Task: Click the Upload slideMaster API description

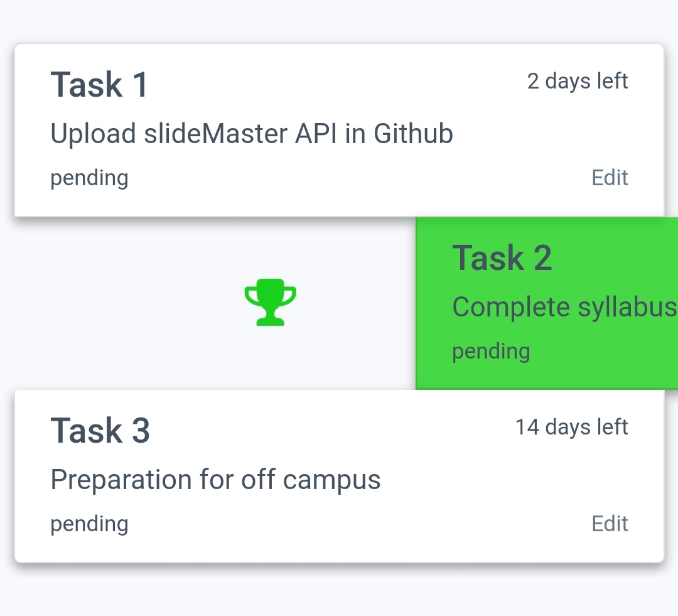Action: [x=251, y=133]
